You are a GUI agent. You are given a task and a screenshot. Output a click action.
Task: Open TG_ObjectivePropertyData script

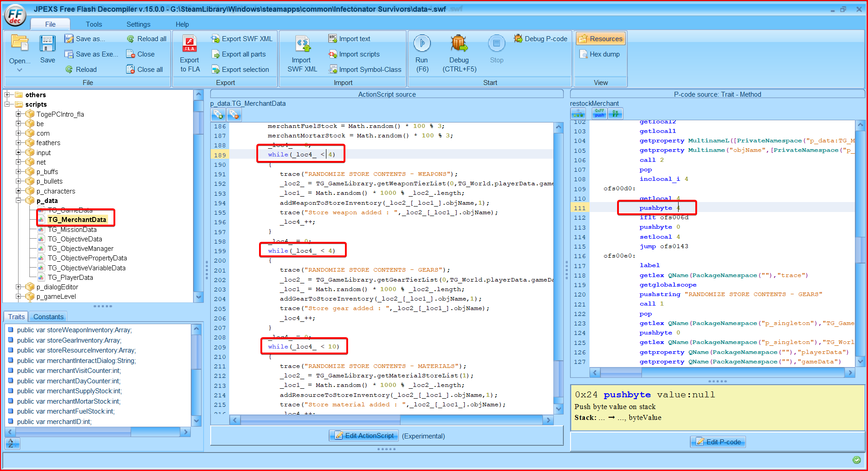pyautogui.click(x=87, y=258)
